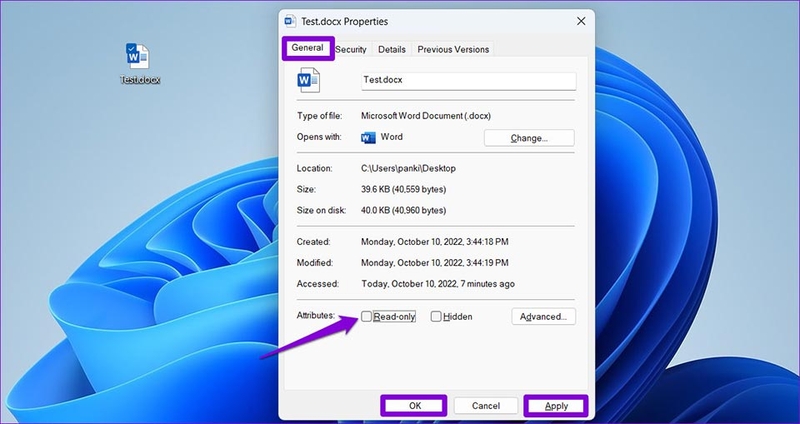This screenshot has height=424, width=800.
Task: Open the Advanced... attributes dialog
Action: point(543,316)
